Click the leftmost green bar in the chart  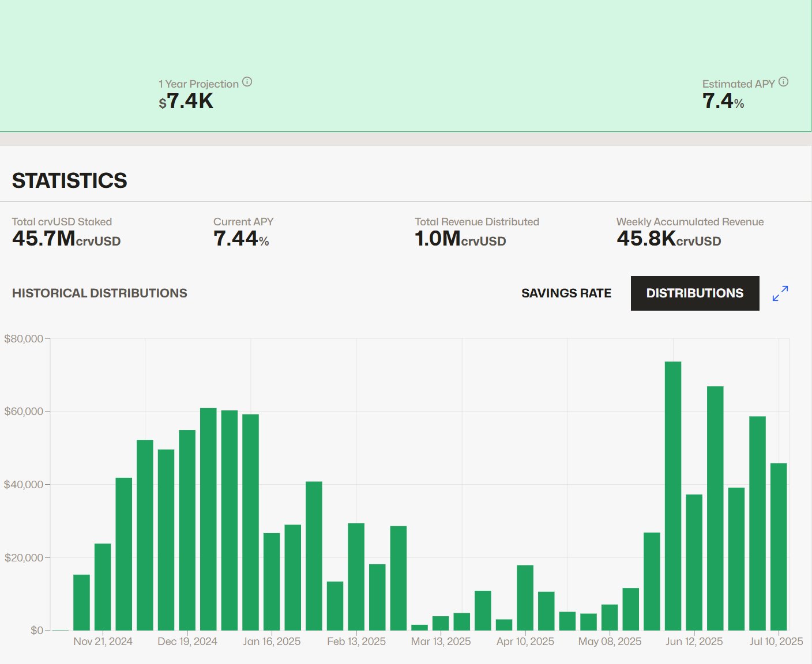(x=81, y=602)
